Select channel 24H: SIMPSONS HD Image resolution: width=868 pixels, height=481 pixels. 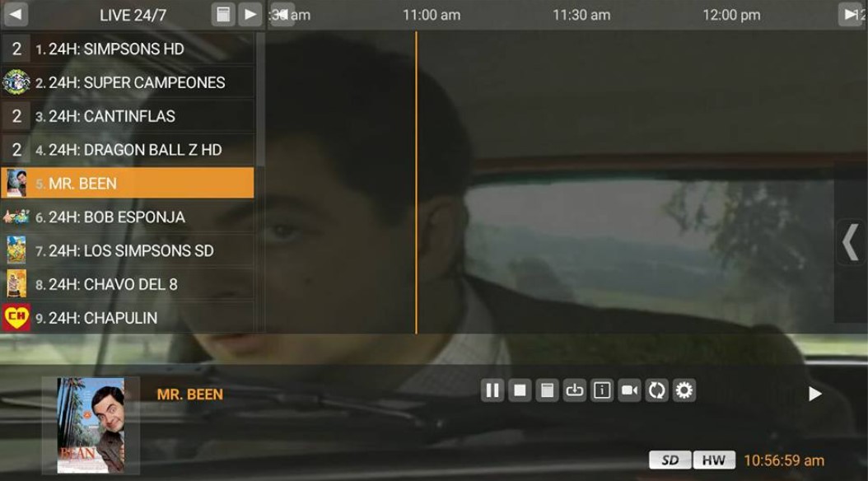point(128,49)
